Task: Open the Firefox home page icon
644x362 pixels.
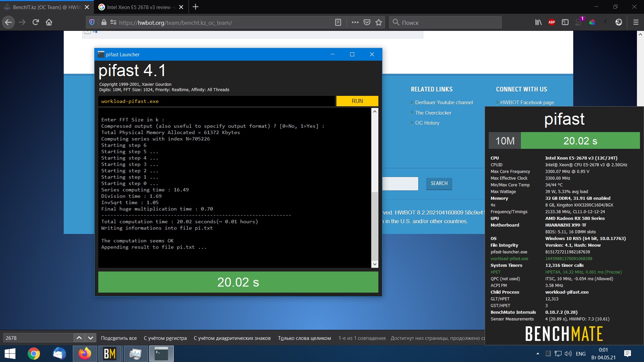Action: pos(49,22)
